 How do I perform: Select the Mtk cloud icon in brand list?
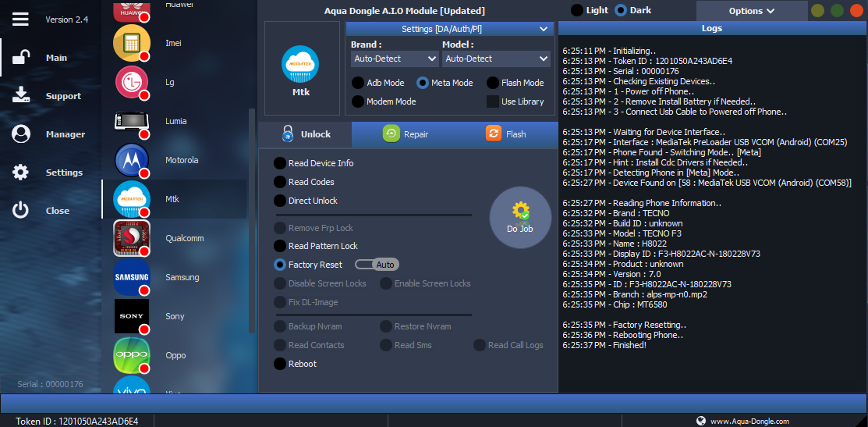point(131,199)
